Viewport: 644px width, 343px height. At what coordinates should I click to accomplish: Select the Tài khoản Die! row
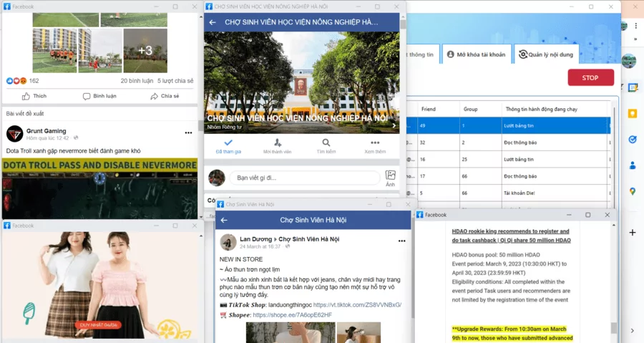(509, 193)
